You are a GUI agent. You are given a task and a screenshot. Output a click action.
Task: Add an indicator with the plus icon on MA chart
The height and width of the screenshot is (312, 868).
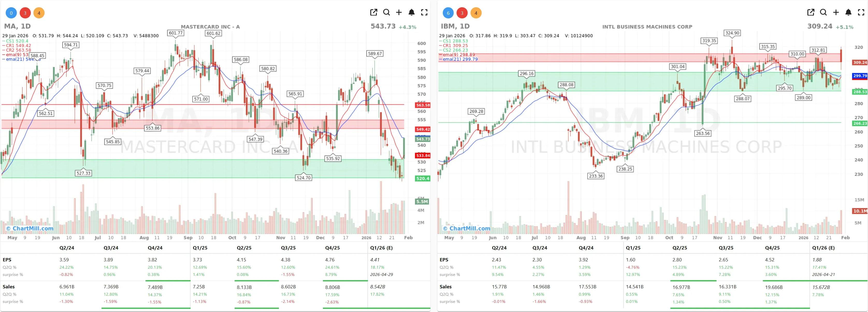pos(399,12)
